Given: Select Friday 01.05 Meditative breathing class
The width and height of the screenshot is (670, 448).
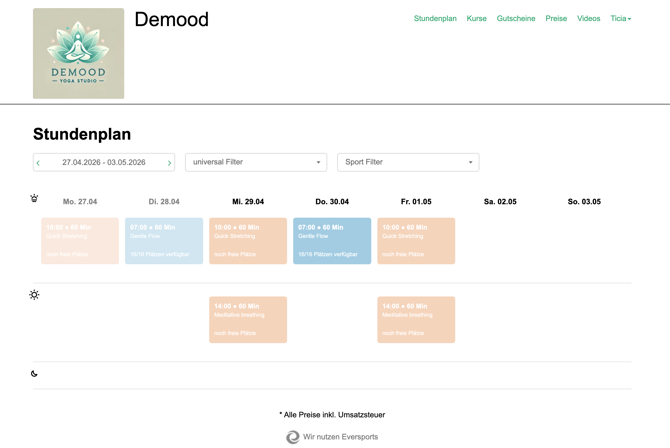Looking at the screenshot, I should 416,319.
